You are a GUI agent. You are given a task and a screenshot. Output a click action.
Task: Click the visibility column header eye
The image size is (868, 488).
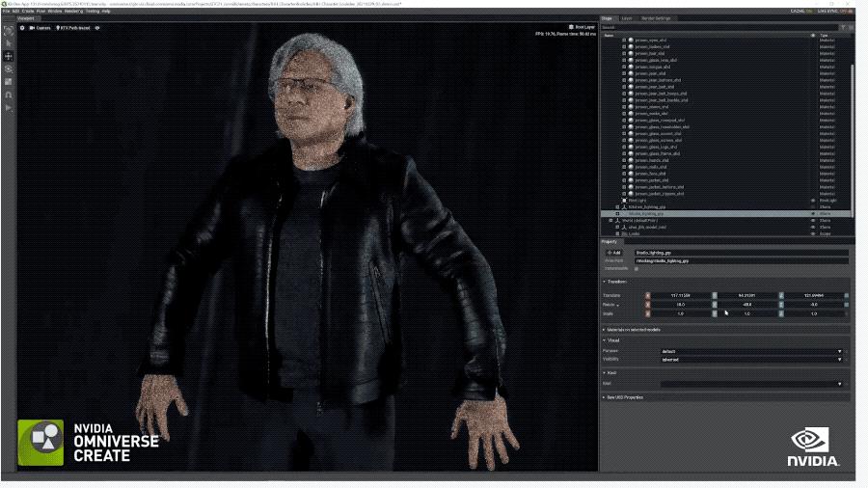coord(813,35)
